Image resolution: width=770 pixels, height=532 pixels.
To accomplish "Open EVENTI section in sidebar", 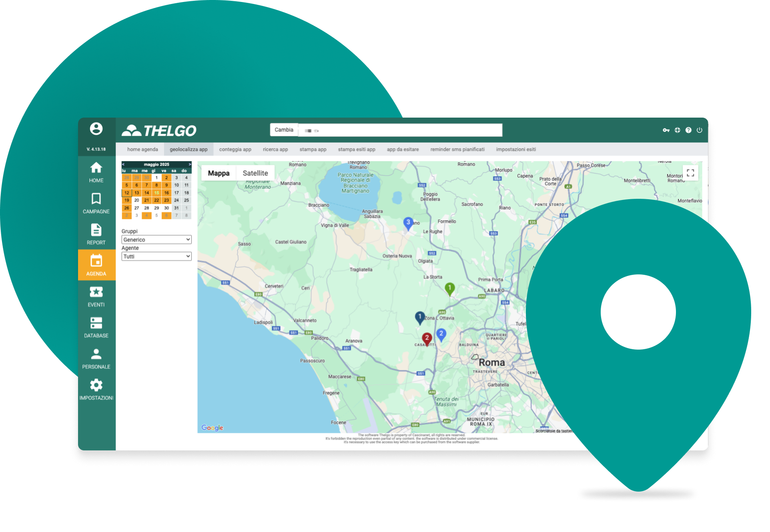I will point(96,296).
